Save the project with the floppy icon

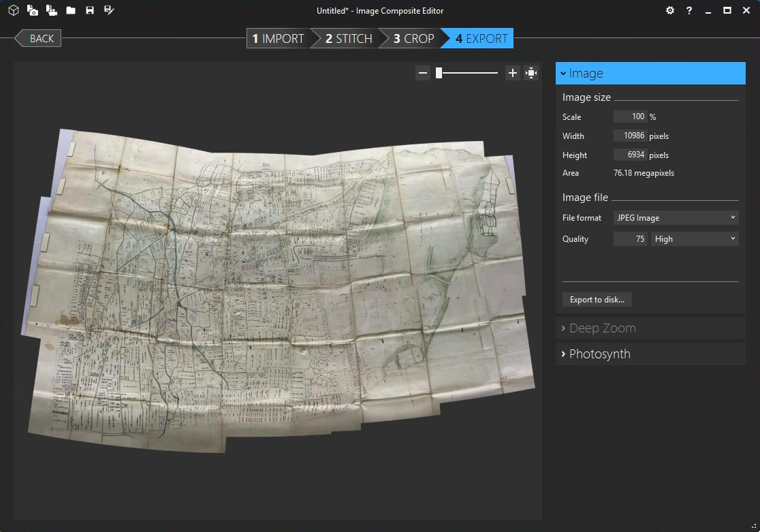(x=90, y=10)
